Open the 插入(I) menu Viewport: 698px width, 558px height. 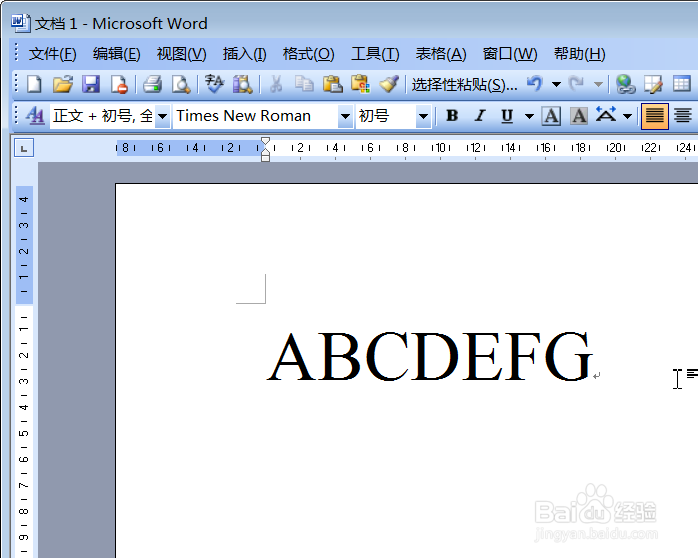[244, 54]
